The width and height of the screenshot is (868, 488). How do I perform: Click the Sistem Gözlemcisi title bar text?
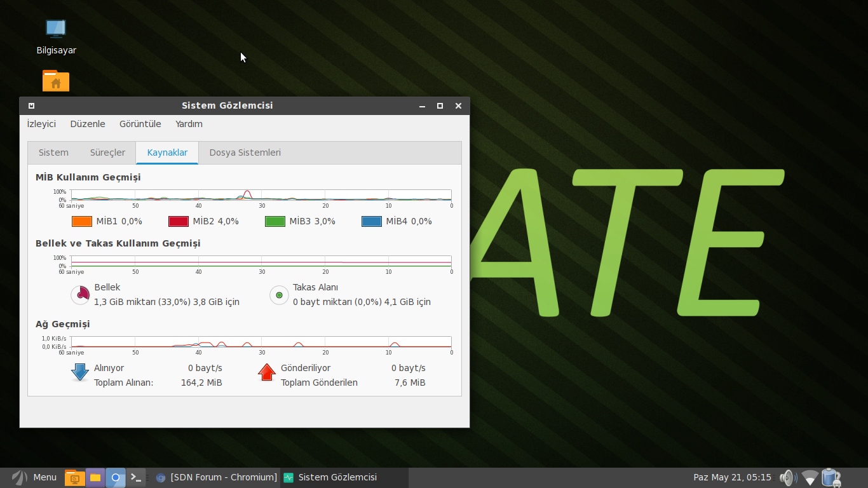[x=227, y=105]
